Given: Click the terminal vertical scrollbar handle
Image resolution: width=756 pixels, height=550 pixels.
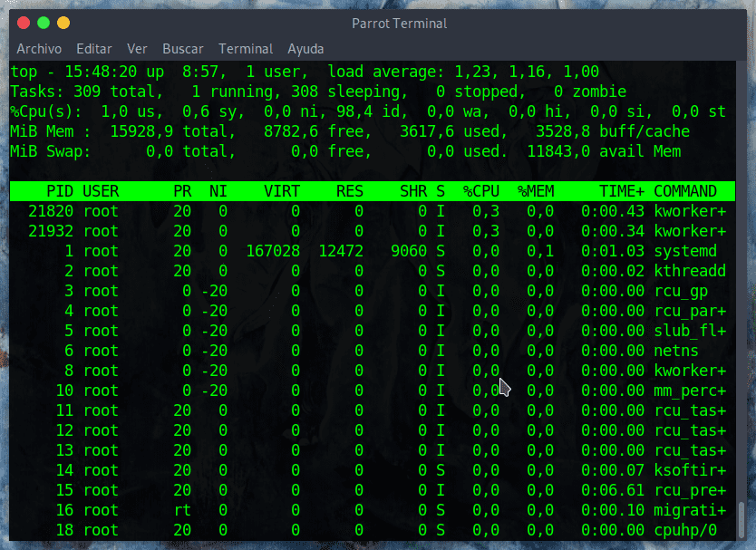Looking at the screenshot, I should coord(741,519).
